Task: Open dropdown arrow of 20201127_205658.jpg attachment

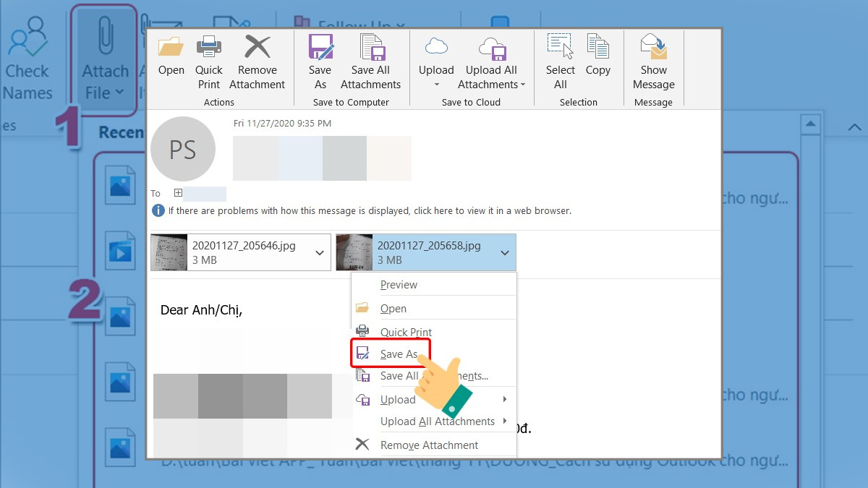Action: (x=505, y=252)
